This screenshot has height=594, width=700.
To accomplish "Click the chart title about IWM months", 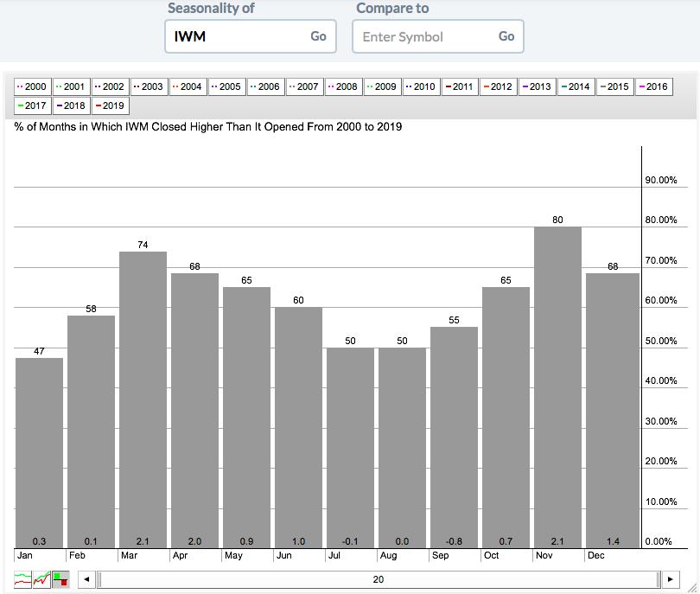I will (x=208, y=127).
